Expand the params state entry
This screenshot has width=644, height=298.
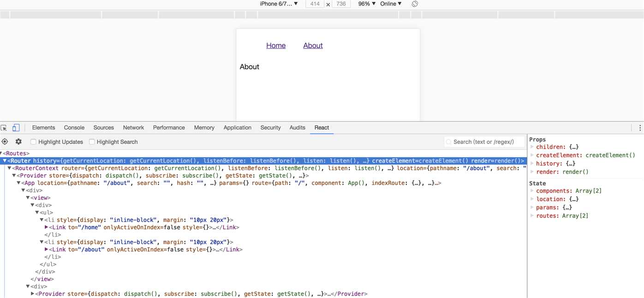coord(532,207)
